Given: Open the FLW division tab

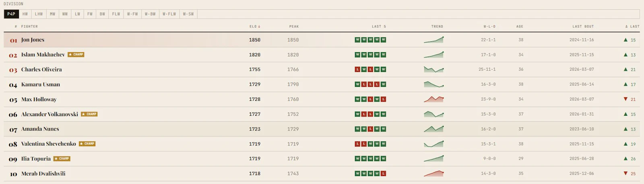Looking at the screenshot, I should [x=116, y=14].
